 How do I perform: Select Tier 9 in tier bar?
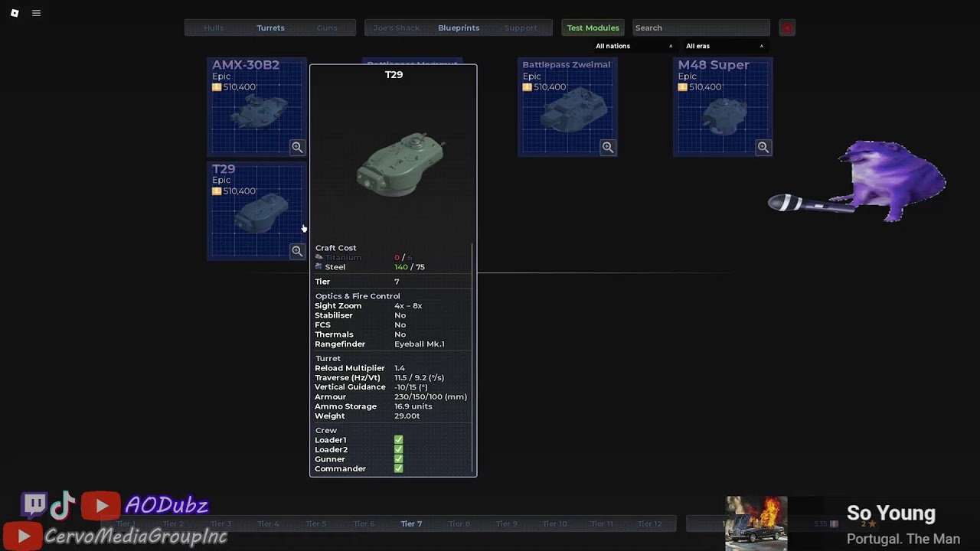tap(507, 524)
